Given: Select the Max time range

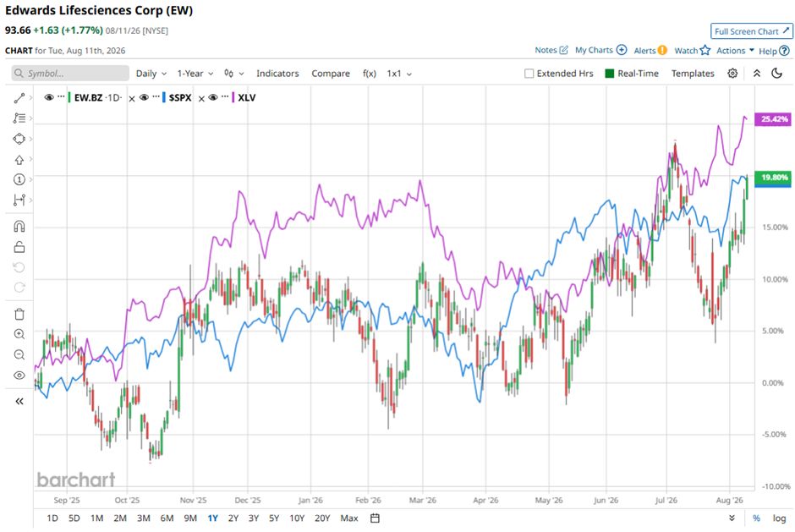Looking at the screenshot, I should (x=348, y=518).
